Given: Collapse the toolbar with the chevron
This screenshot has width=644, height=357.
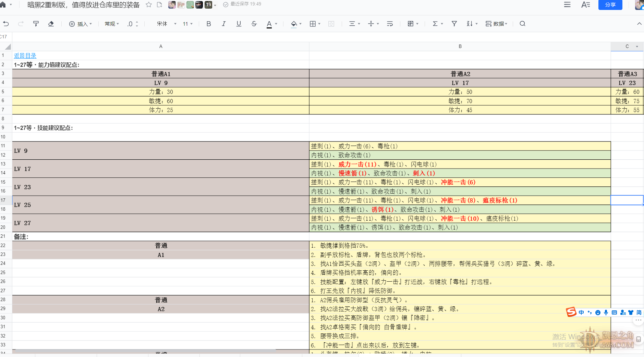Looking at the screenshot, I should pos(639,24).
